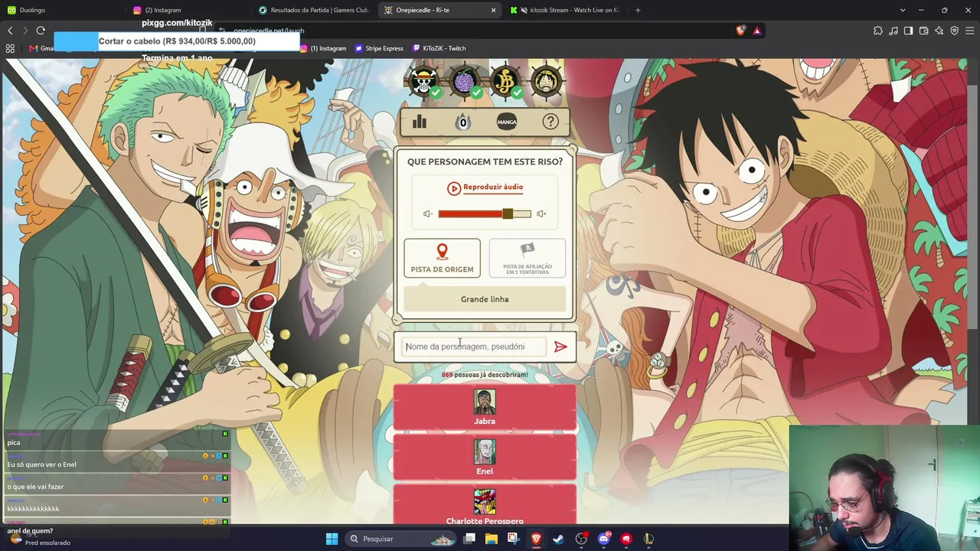Toggle the MANGA mode badge

[507, 122]
